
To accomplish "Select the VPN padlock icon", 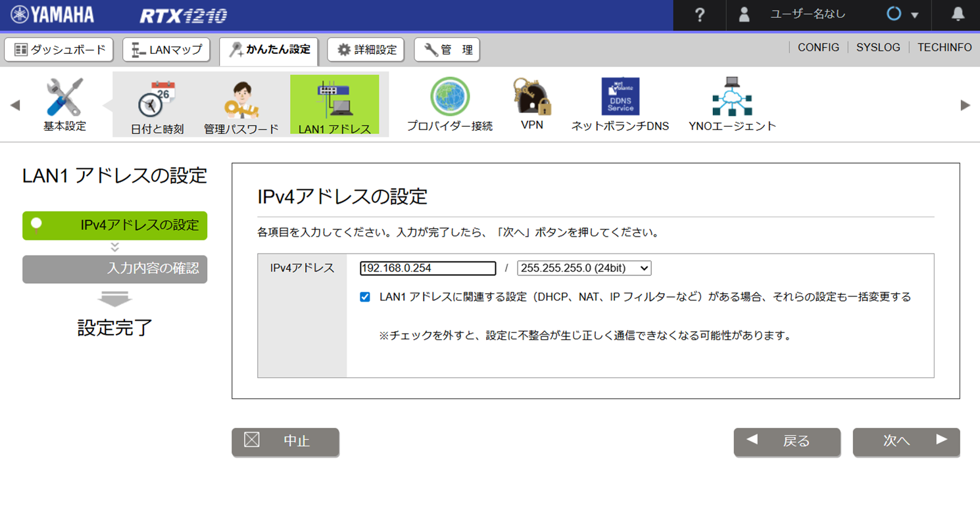I will [530, 97].
